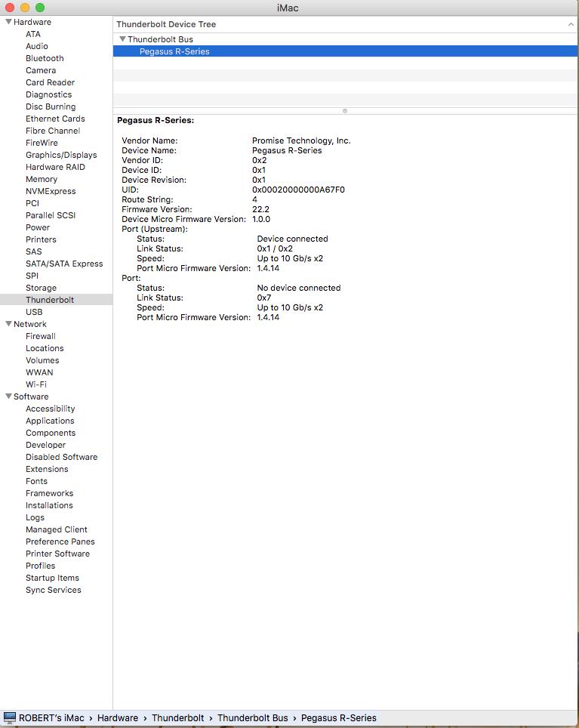This screenshot has height=728, width=579.
Task: Click Thunderbolt Bus in the bottom path bar
Action: point(253,717)
